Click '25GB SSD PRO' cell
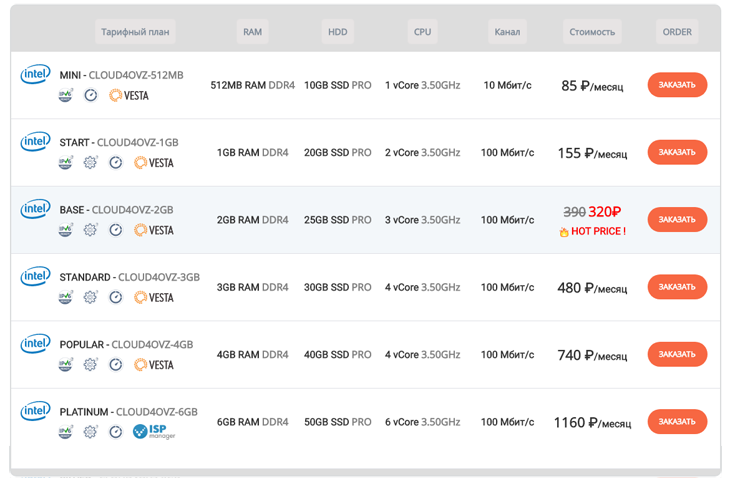 tap(338, 220)
